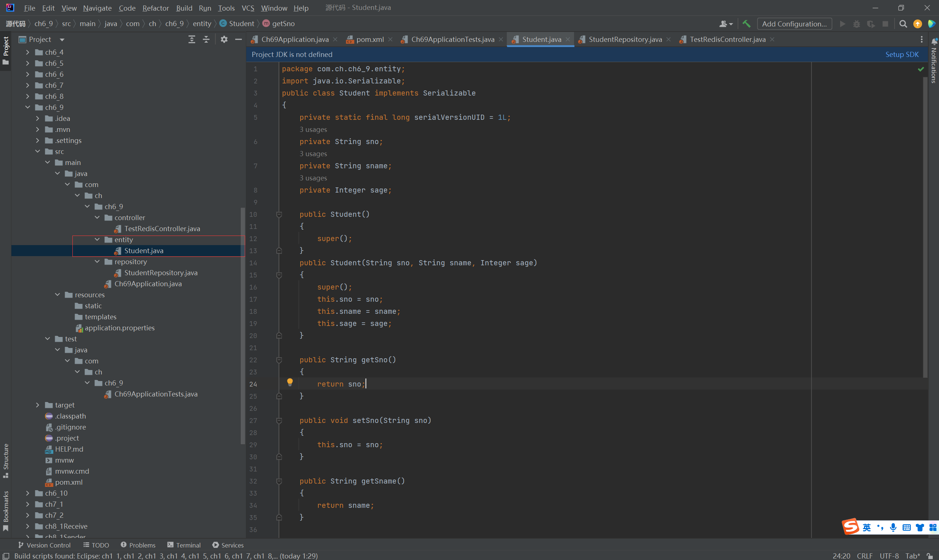Open Project view type dropdown
This screenshot has height=560, width=939.
62,40
